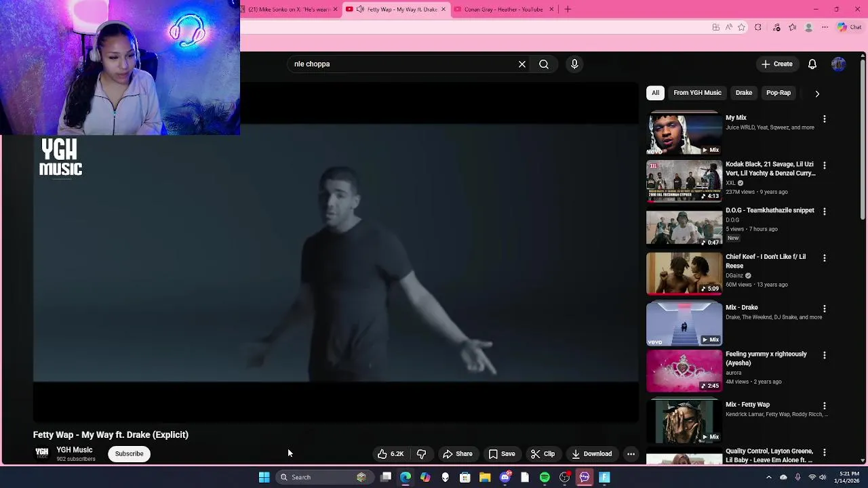Open the YGH Music channel name link
Screen dimensions: 868x488
(75, 450)
